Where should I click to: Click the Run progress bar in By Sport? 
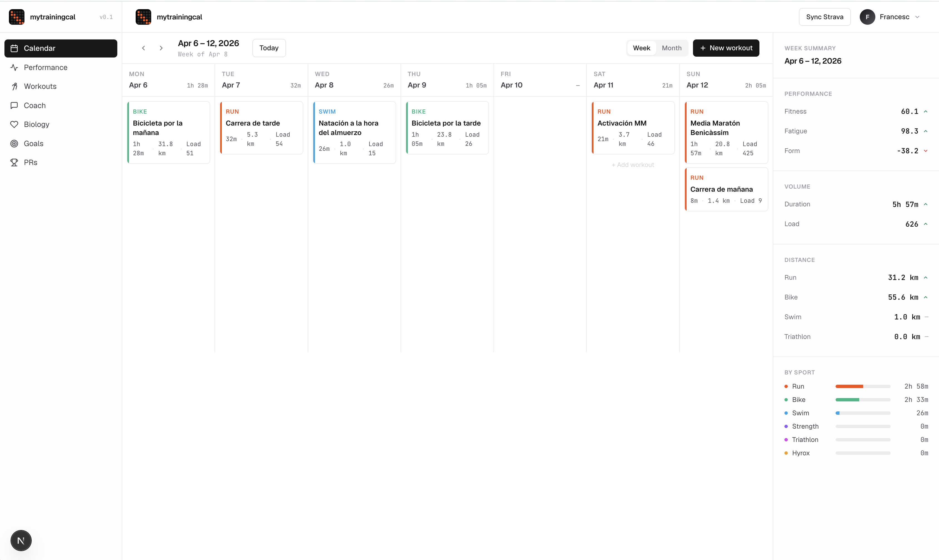click(863, 386)
